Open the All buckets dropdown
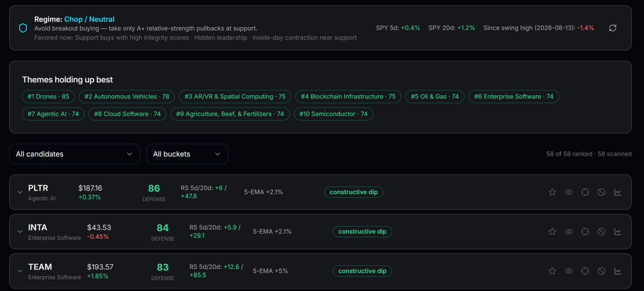The image size is (644, 291). [187, 154]
